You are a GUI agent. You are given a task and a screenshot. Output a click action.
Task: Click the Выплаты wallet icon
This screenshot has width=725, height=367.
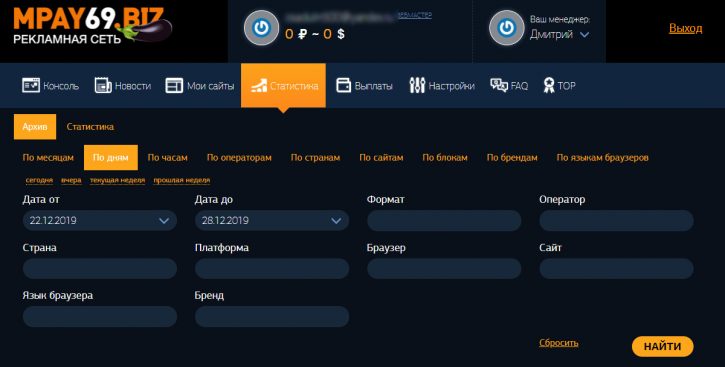(344, 86)
